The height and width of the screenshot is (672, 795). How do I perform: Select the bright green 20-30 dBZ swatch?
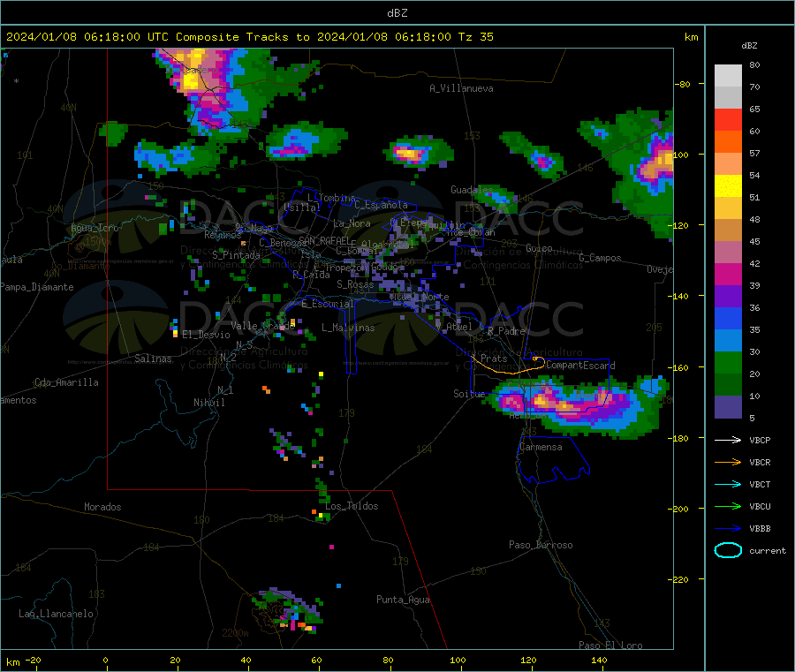click(x=728, y=363)
